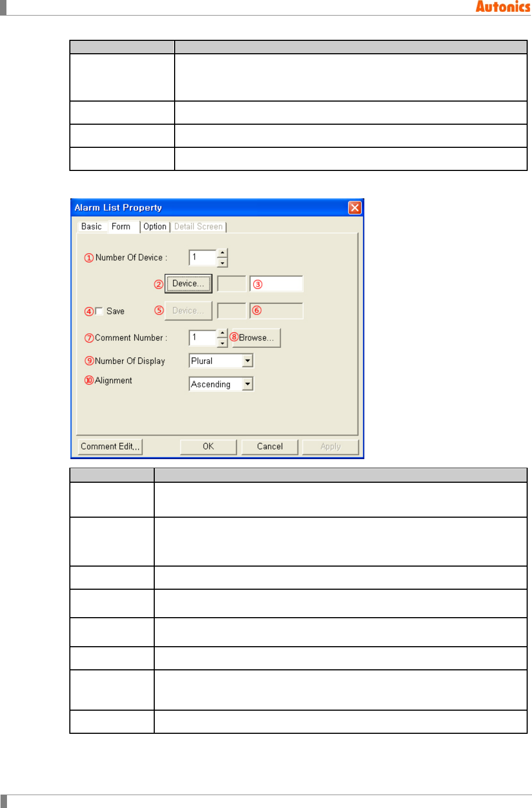
Task: Switch to the Basic tab
Action: (91, 227)
